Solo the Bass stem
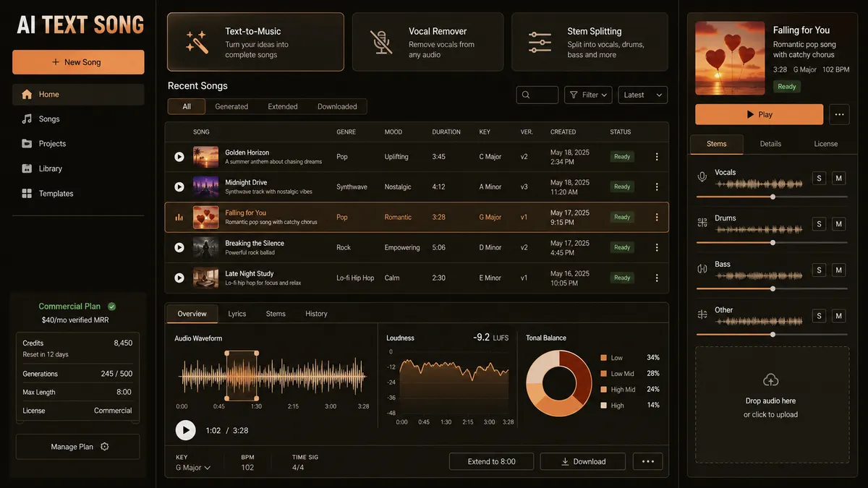 (819, 270)
